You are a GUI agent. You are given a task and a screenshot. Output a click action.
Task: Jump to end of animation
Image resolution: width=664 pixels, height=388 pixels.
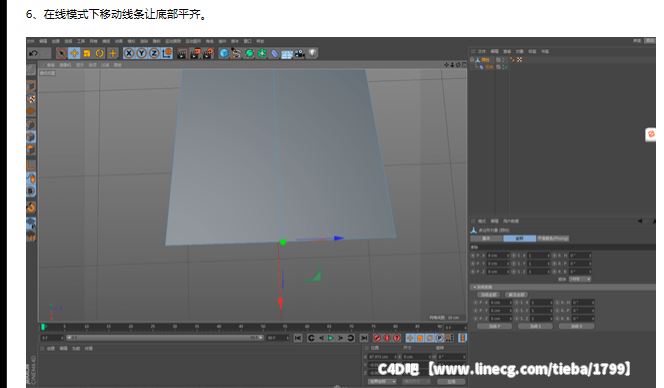[x=364, y=338]
